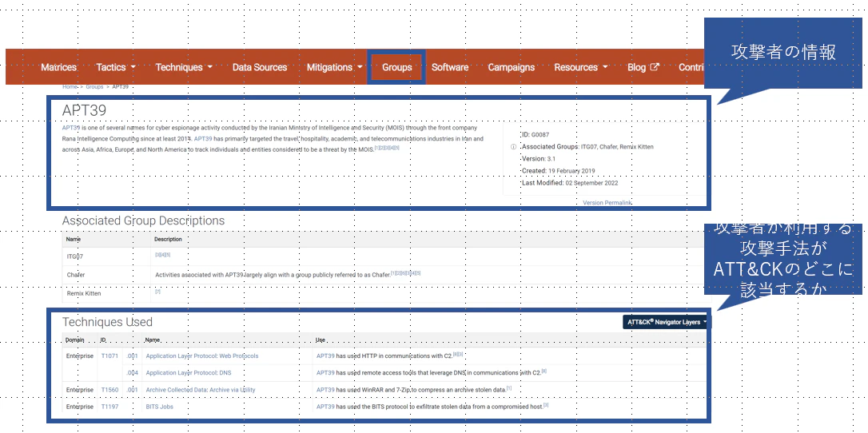Go to Groups in the breadcrumb

pyautogui.click(x=94, y=87)
